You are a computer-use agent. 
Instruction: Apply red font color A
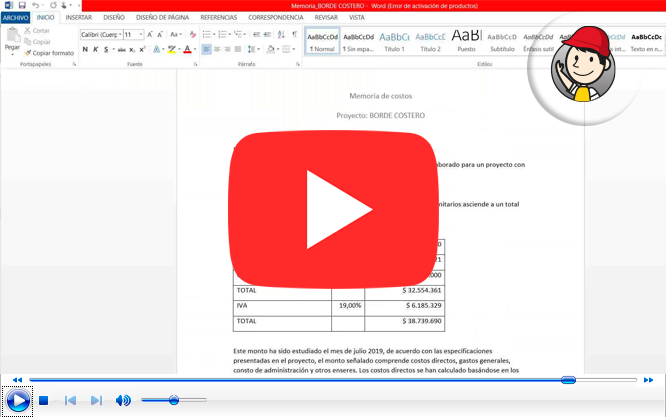pyautogui.click(x=187, y=49)
